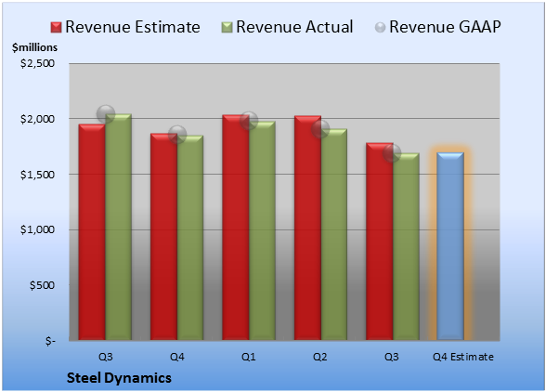Click the GAAP marker above Q4
The image size is (546, 392).
177,135
